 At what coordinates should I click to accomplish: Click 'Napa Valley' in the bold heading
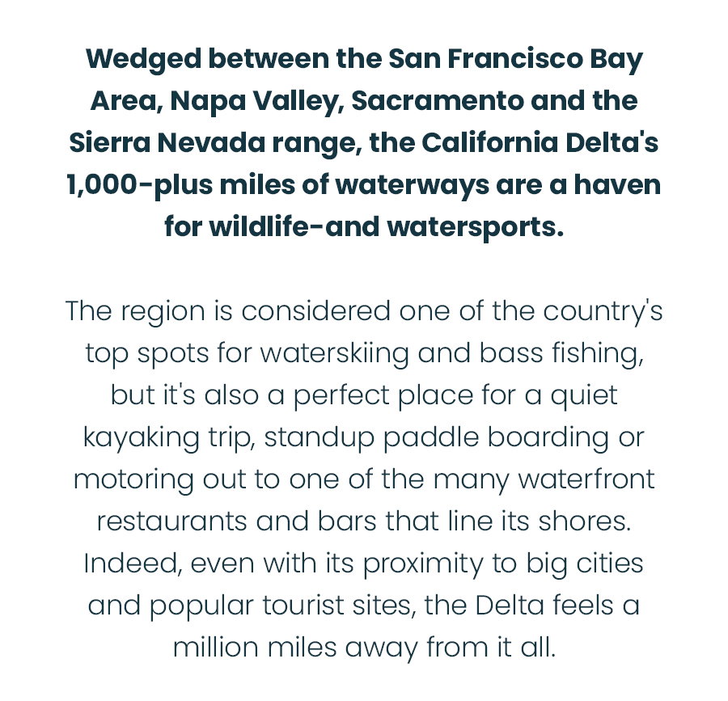click(x=256, y=101)
